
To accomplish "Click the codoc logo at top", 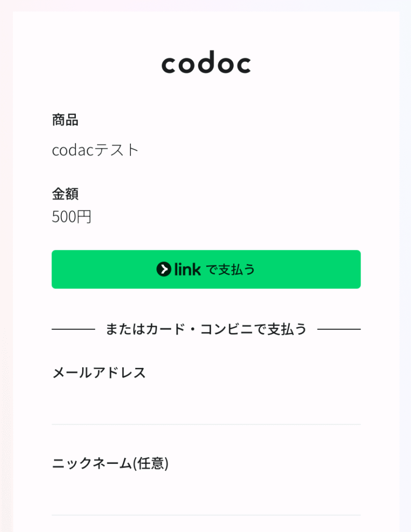I will pos(206,62).
